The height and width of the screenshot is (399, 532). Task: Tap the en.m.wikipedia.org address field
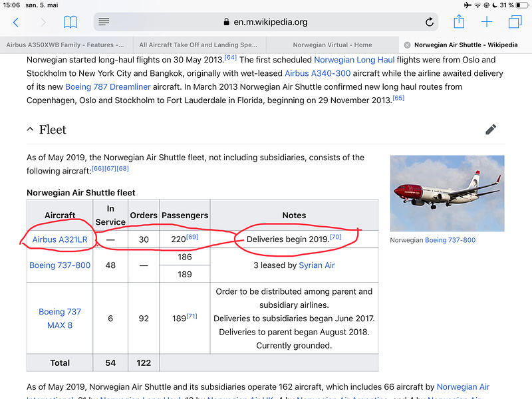click(265, 22)
